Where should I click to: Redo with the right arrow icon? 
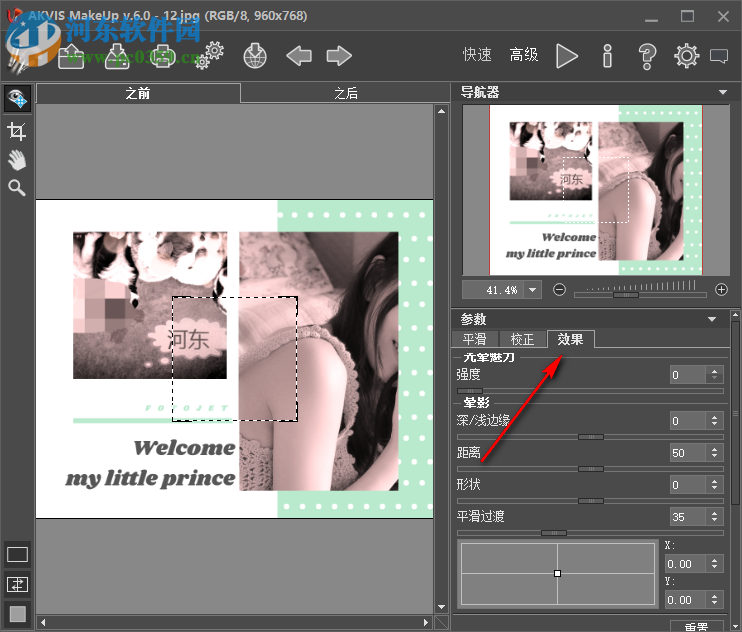click(x=339, y=56)
